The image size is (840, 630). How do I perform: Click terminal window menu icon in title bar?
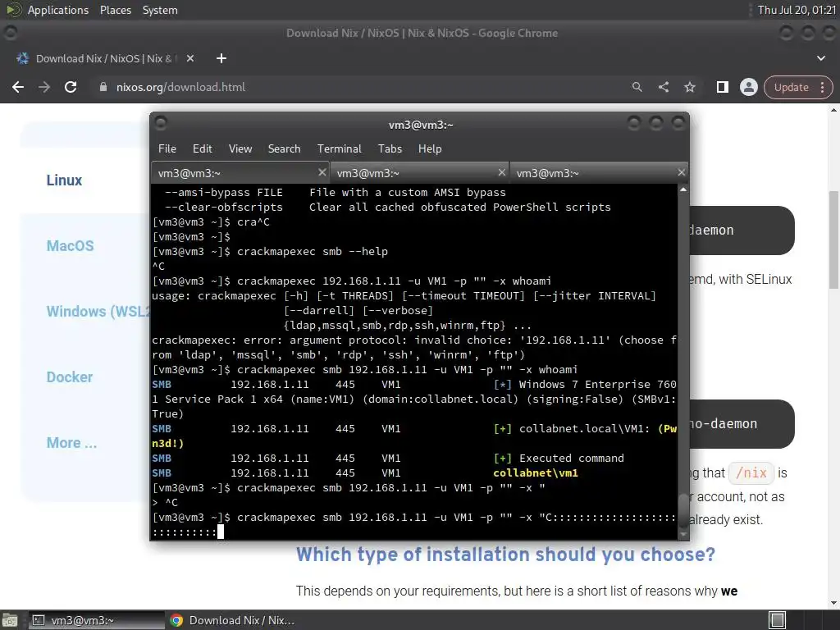[x=161, y=124]
